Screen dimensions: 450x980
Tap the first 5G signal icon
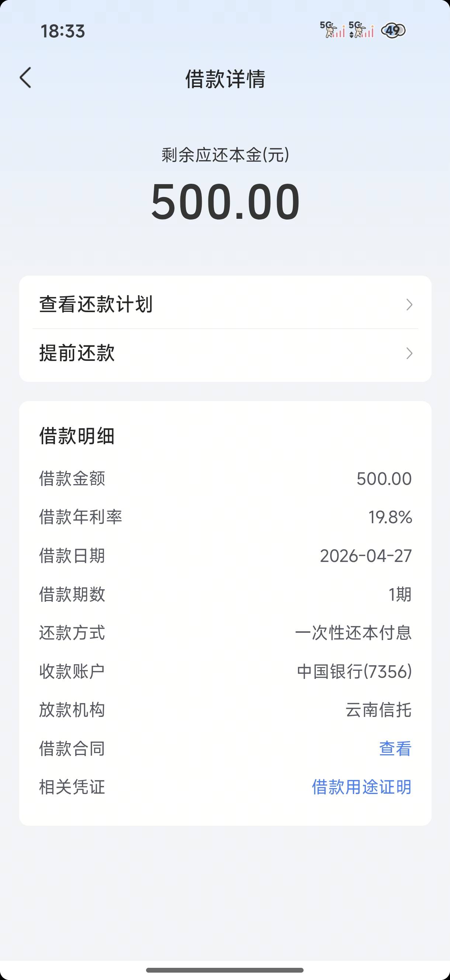coord(332,30)
